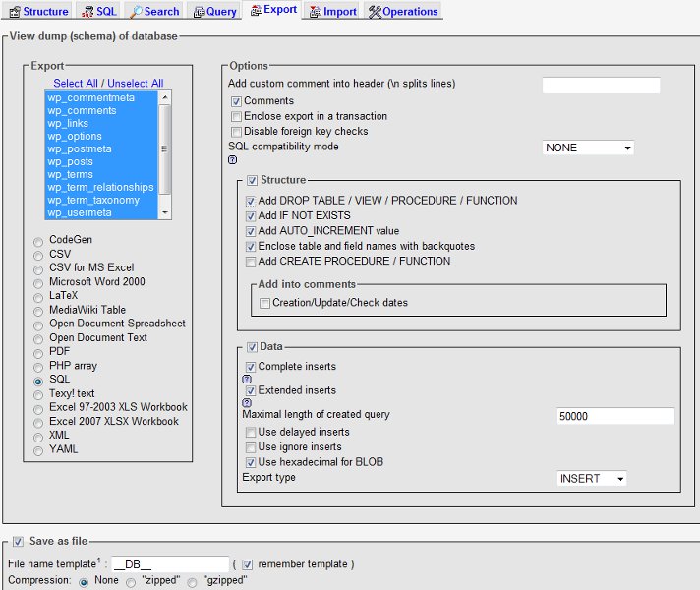Click the Query tab icon
This screenshot has width=700, height=590.
pyautogui.click(x=200, y=12)
